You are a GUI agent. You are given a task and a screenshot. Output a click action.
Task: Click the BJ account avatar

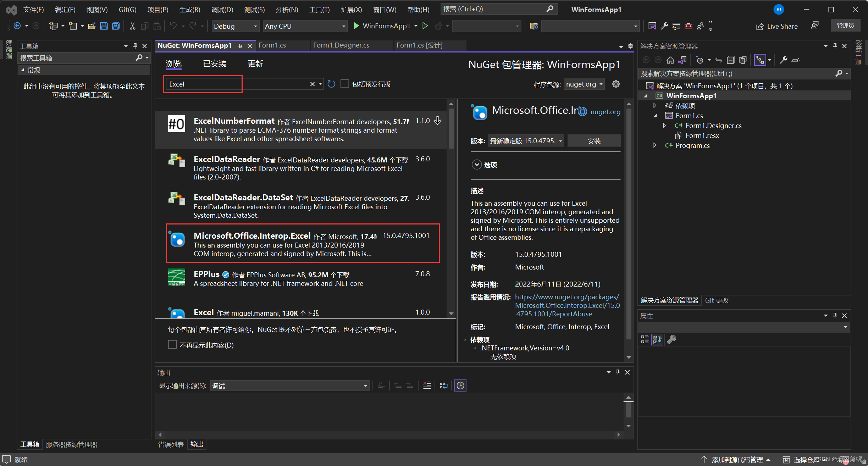click(779, 10)
